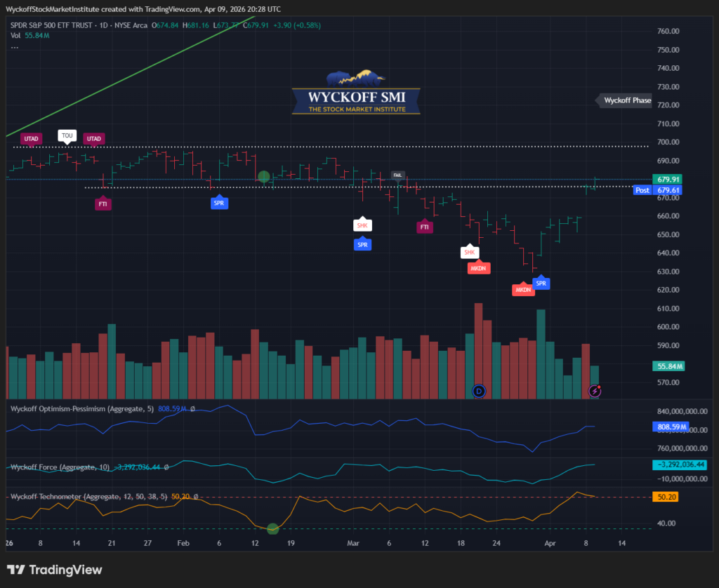Select the leftmost UTAD label
The image size is (719, 588).
click(31, 139)
